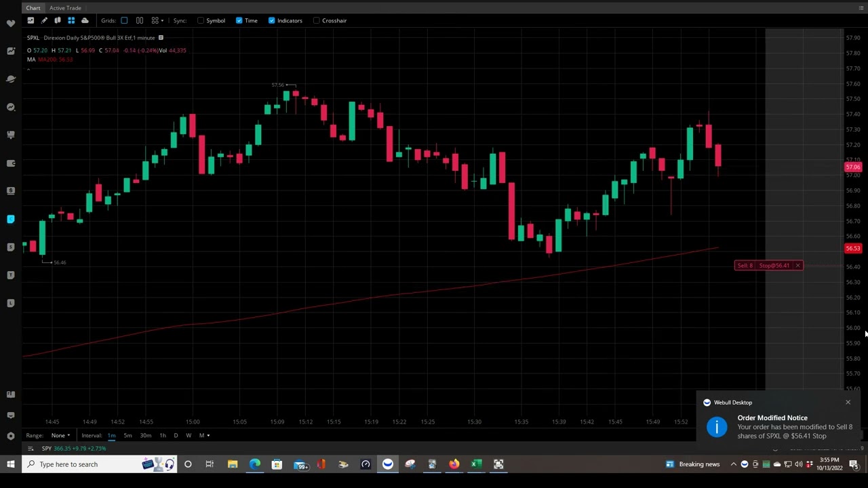Open Cortana circle icon in taskbar
This screenshot has height=488, width=868.
(188, 464)
